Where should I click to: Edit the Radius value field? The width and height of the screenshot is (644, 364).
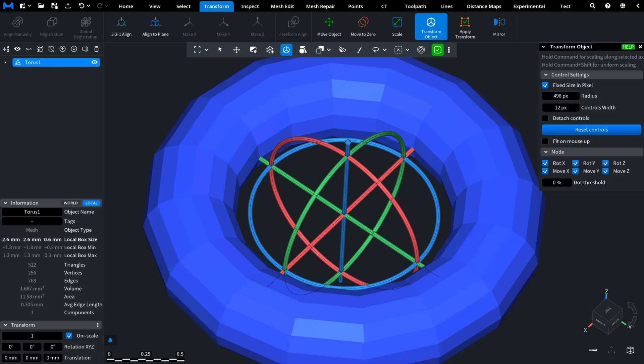click(560, 96)
